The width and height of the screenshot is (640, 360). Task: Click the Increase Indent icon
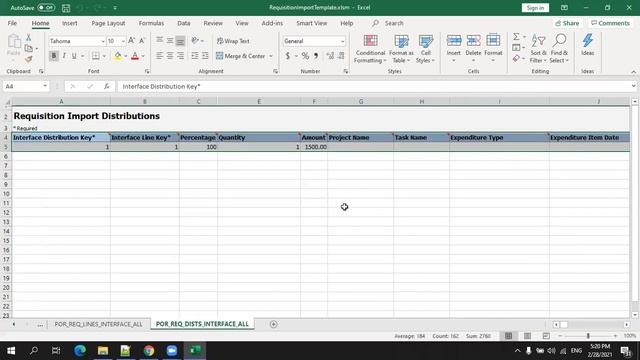click(x=205, y=56)
